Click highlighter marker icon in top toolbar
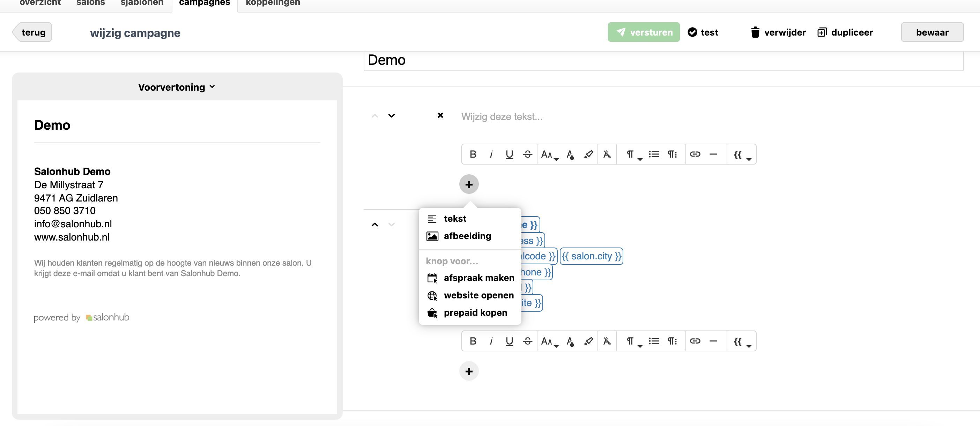 click(588, 154)
